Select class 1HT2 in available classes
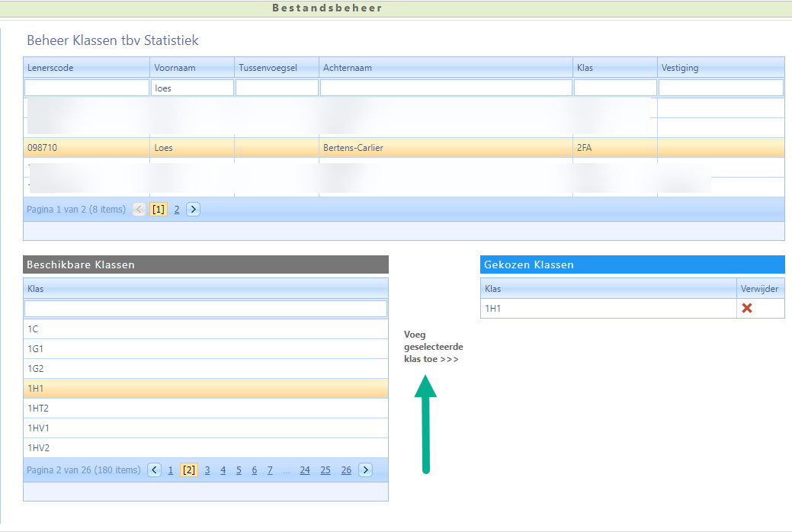 205,409
